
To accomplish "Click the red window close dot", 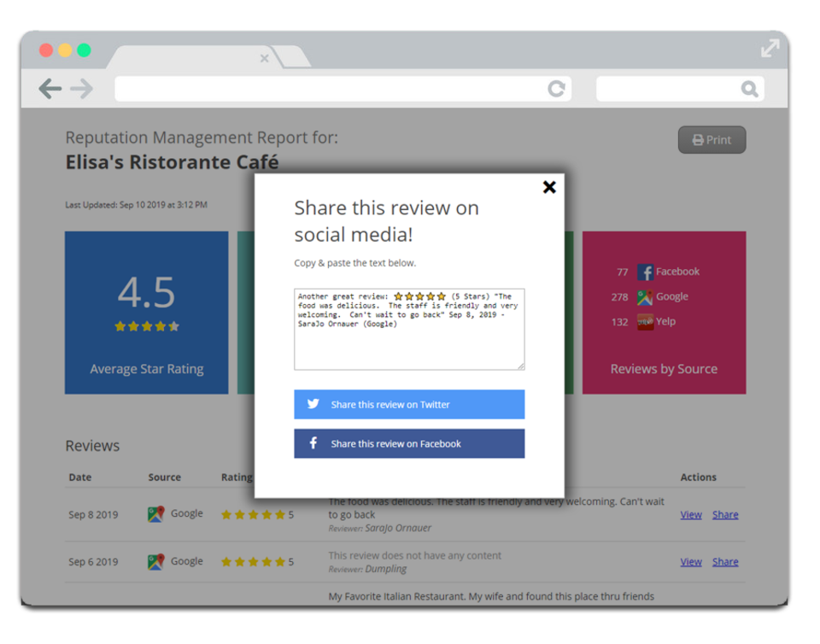I will pos(46,50).
